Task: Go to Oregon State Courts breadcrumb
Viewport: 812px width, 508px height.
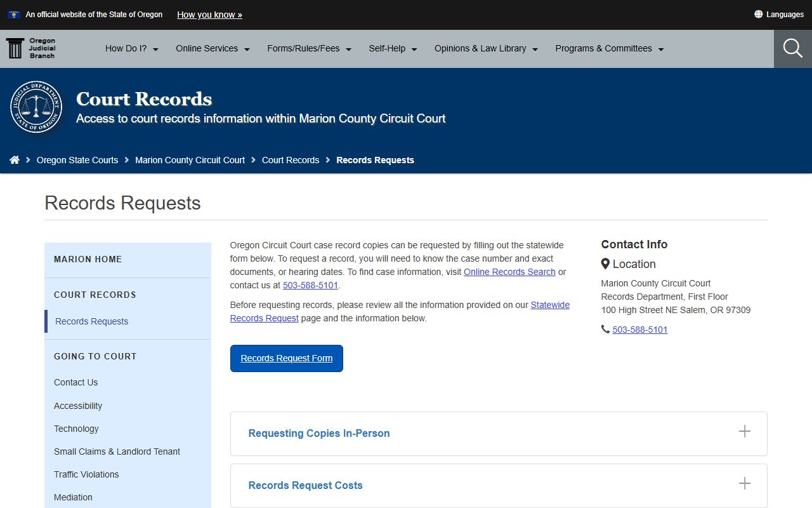Action: [x=77, y=160]
